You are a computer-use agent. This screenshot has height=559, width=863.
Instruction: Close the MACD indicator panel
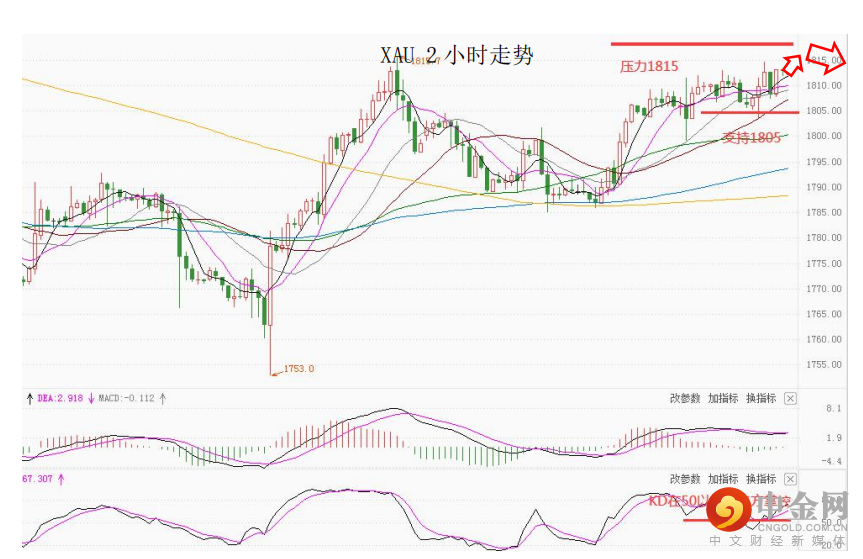point(790,398)
